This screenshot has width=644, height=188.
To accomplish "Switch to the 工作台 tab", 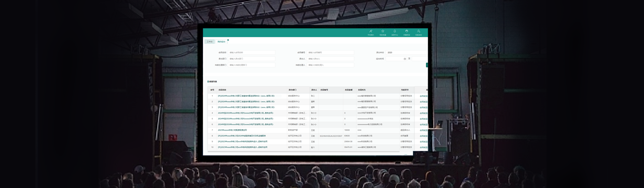I will (209, 42).
